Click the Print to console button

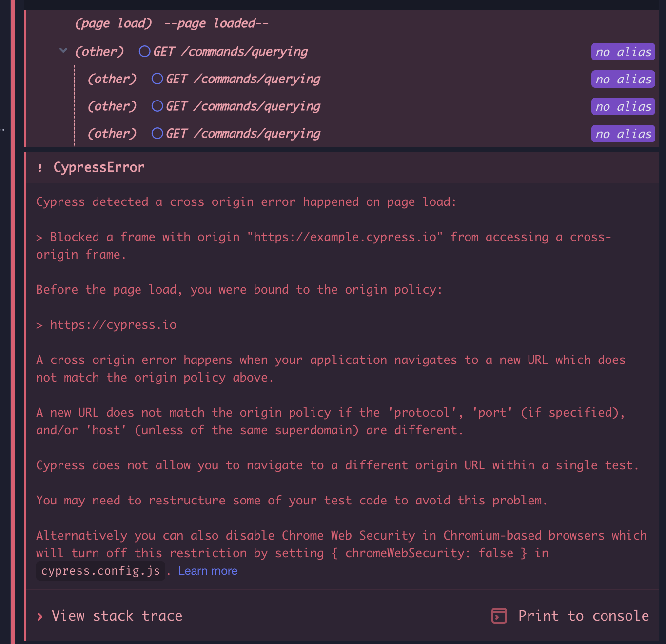coord(583,616)
